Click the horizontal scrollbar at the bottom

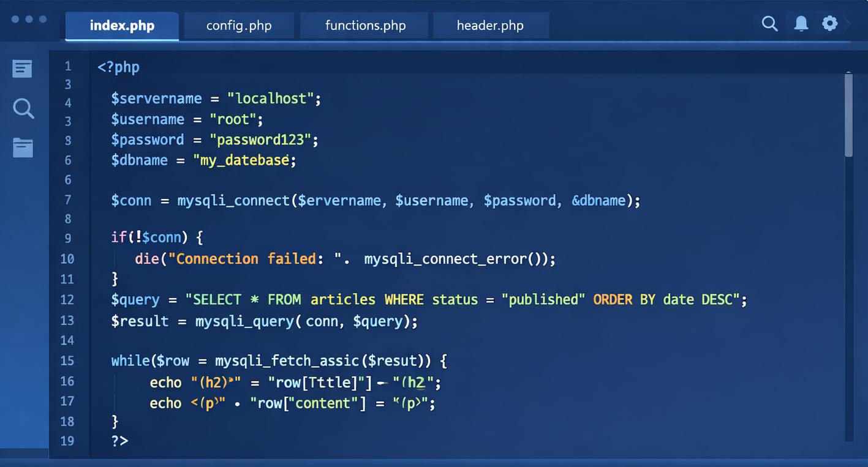click(x=429, y=462)
